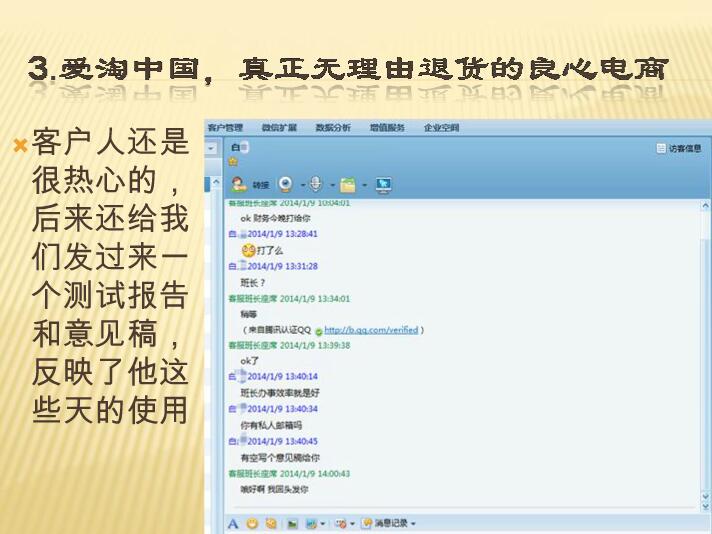The image size is (712, 534).
Task: Click the gold star icon under contact name
Action: coord(233,161)
